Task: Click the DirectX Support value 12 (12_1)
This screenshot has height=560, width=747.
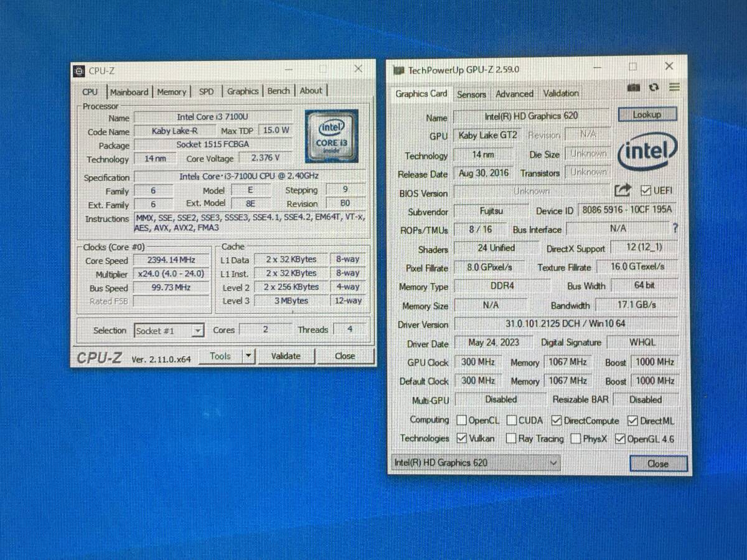Action: (x=644, y=248)
